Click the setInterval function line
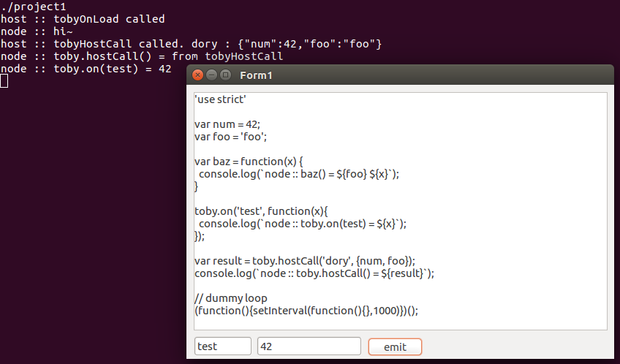620x364 pixels. pyautogui.click(x=306, y=311)
